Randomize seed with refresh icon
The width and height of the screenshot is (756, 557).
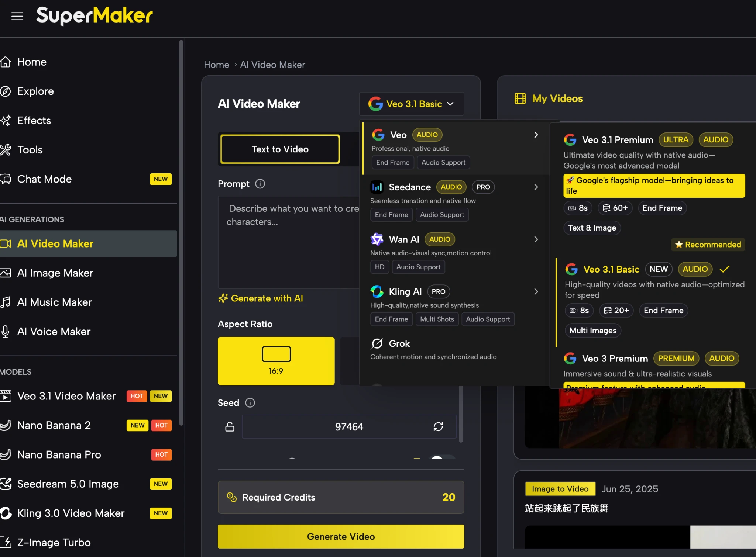point(438,427)
